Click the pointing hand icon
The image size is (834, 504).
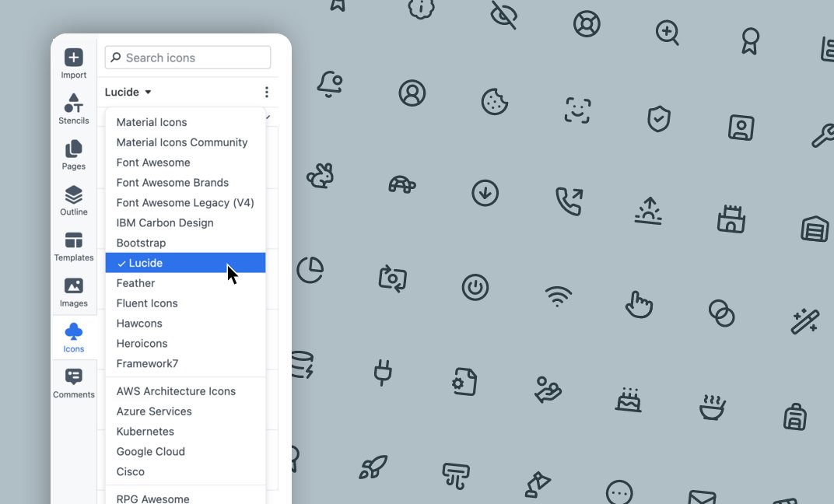tap(639, 305)
